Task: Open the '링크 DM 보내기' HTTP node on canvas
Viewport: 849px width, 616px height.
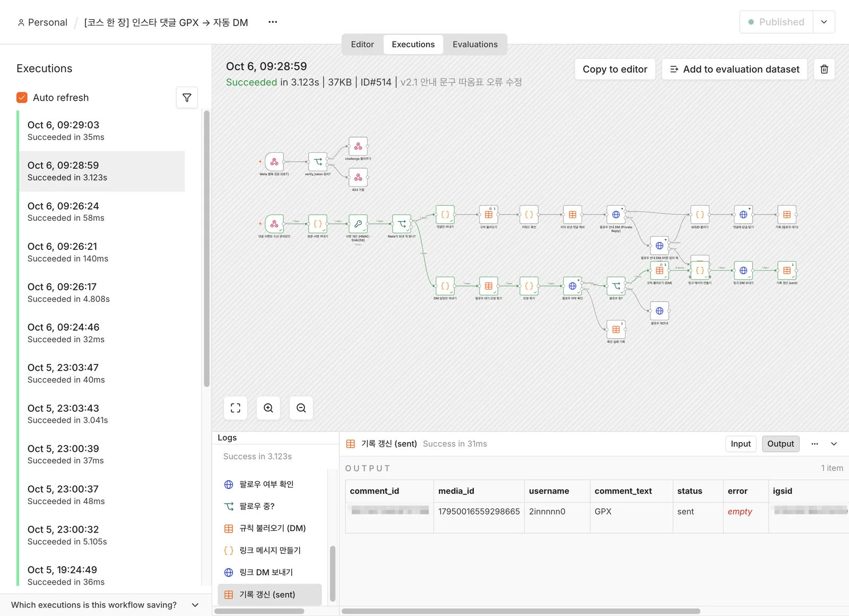Action: pyautogui.click(x=743, y=271)
